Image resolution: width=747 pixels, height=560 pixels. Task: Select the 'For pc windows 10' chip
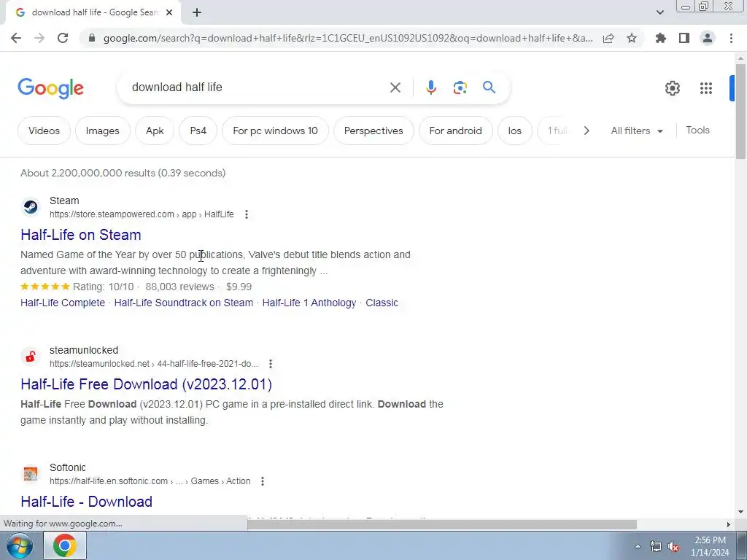coord(275,131)
